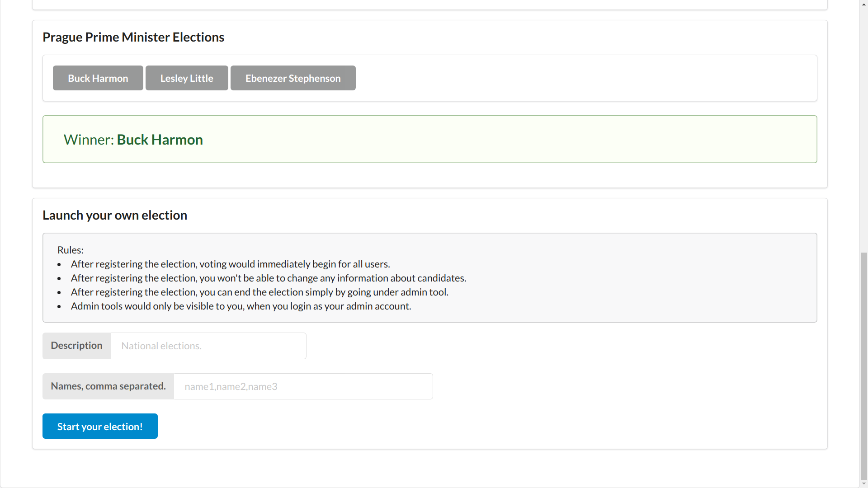The height and width of the screenshot is (488, 868).
Task: Click the rule about changing candidate information
Action: [268, 278]
